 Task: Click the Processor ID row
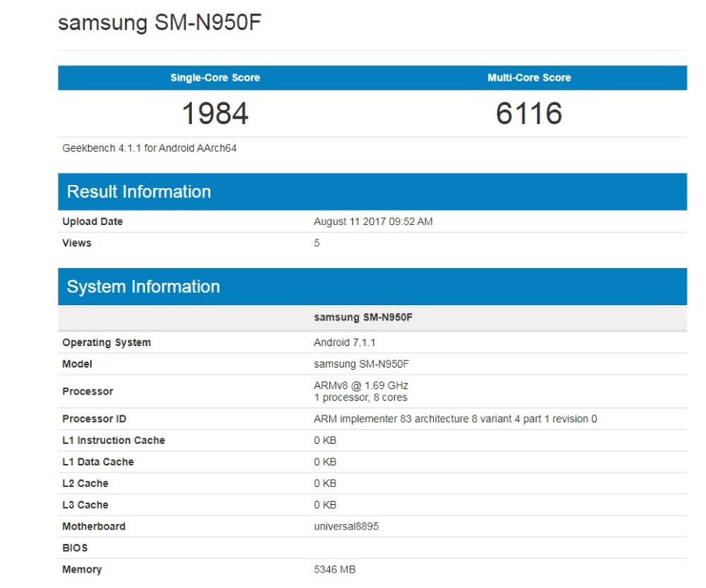[x=455, y=419]
